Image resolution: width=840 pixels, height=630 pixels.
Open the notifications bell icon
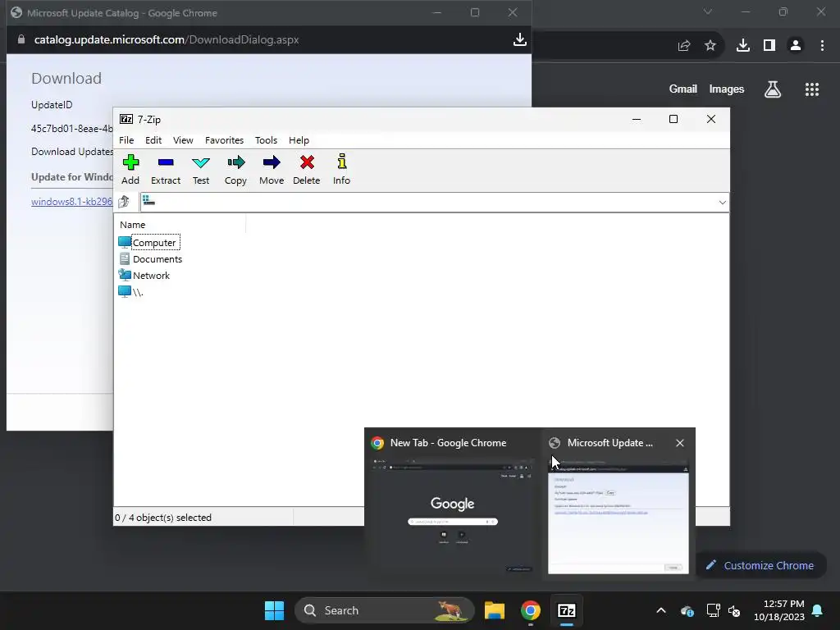click(818, 610)
